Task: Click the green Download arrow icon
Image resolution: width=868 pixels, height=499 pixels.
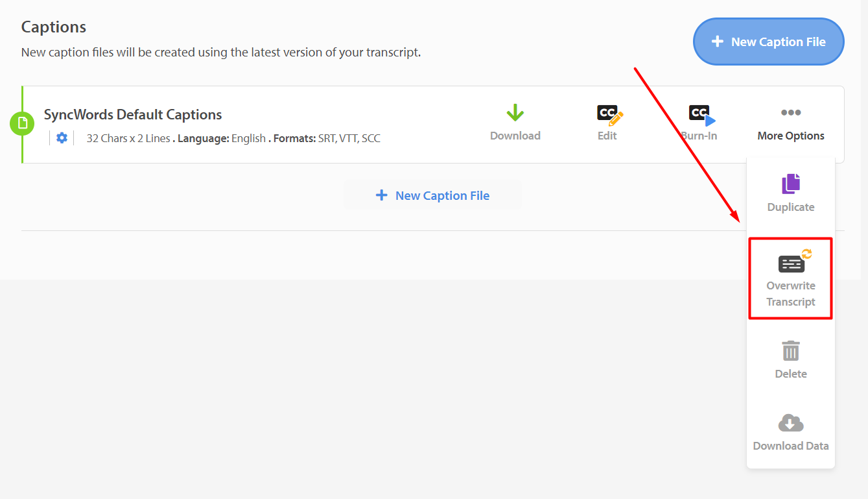Action: tap(515, 113)
